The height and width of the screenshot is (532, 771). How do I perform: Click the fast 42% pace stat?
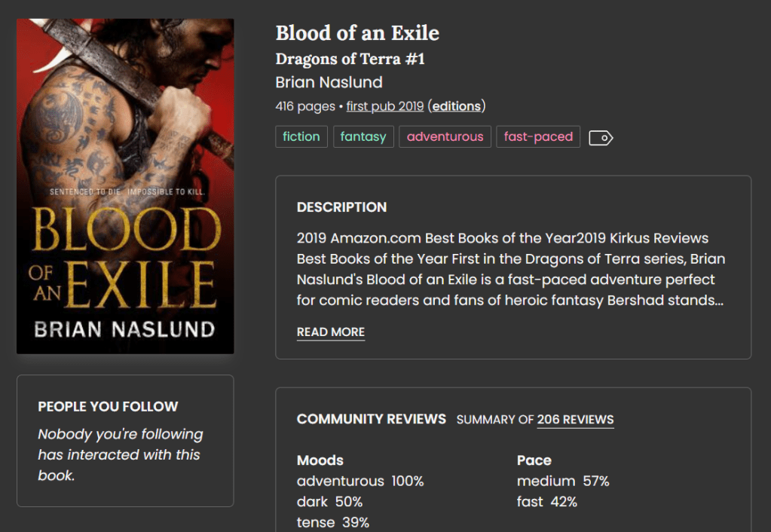(546, 502)
